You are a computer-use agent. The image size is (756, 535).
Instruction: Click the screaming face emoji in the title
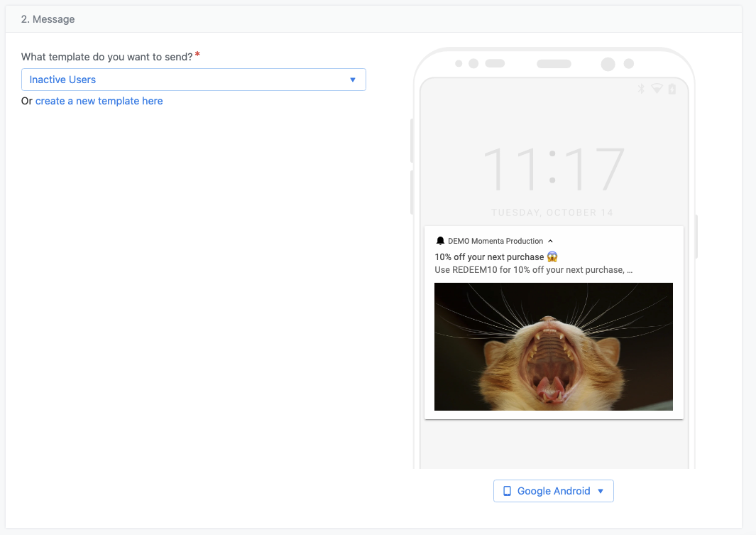(552, 256)
